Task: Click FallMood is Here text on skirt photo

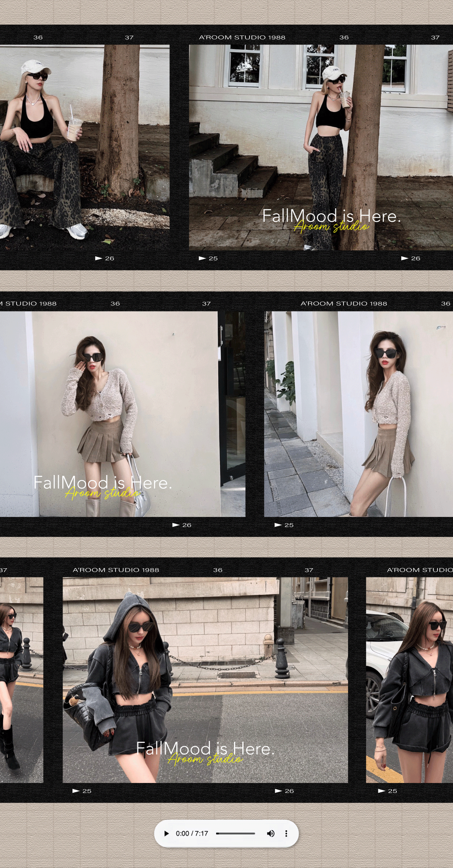Action: (103, 482)
